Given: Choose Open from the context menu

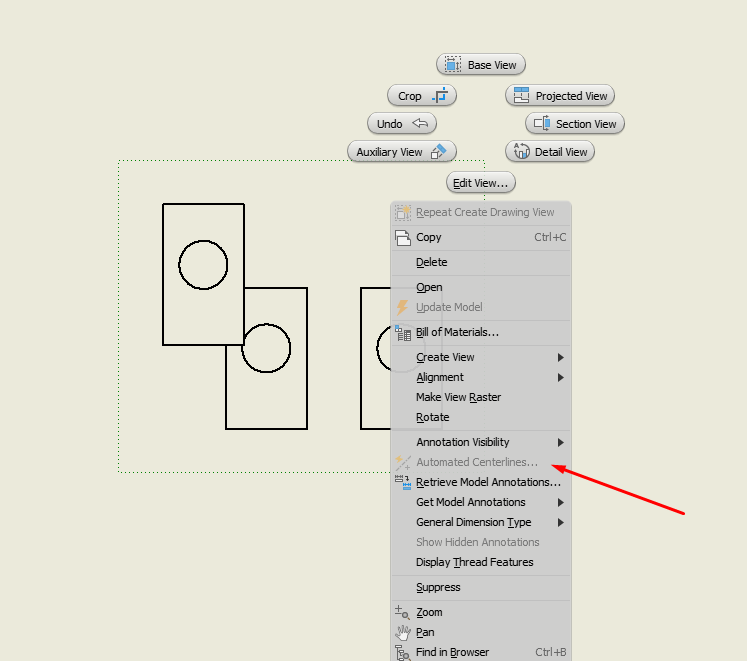Looking at the screenshot, I should [481, 287].
